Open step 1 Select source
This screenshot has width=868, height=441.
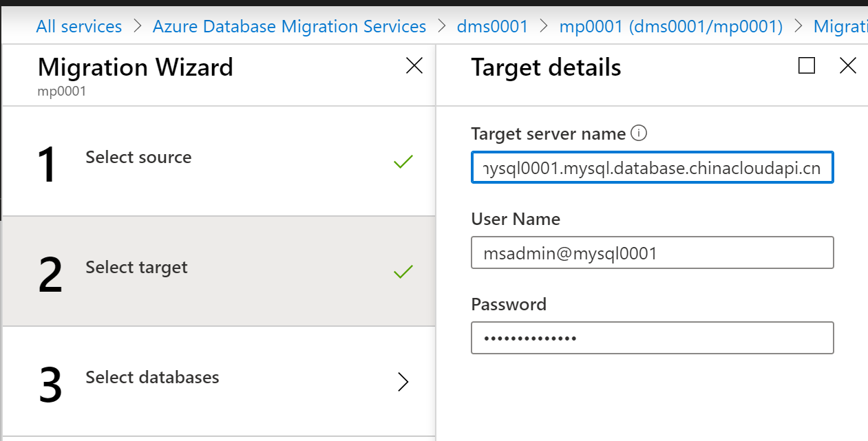138,158
